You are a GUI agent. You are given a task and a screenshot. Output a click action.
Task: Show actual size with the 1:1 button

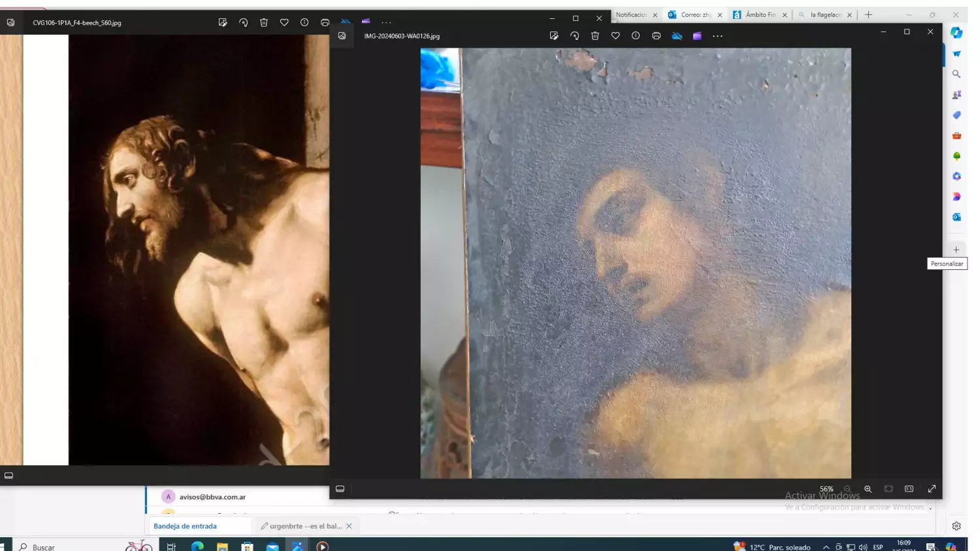click(909, 489)
